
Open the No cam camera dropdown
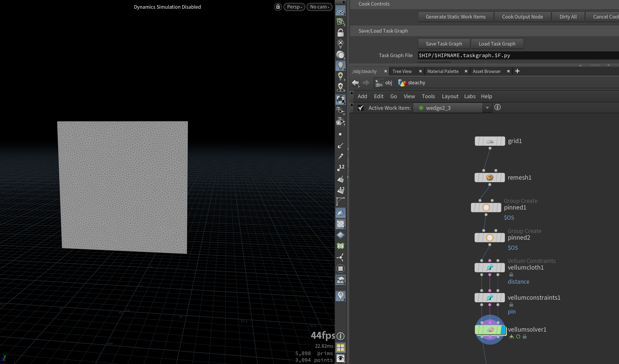(319, 7)
